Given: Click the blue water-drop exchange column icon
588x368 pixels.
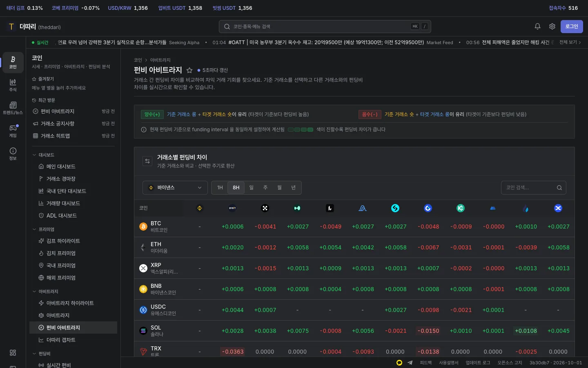Looking at the screenshot, I should pos(526,209).
